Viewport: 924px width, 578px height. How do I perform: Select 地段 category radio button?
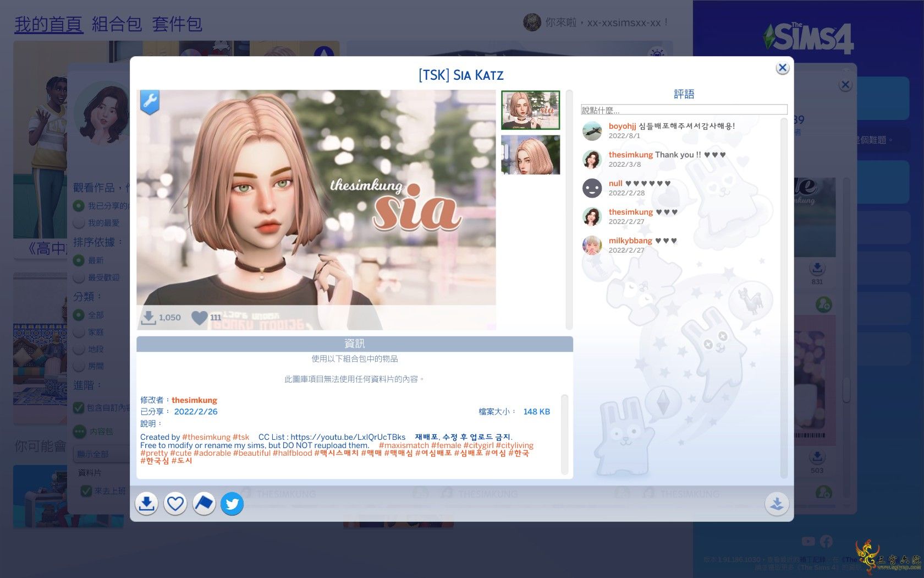point(79,350)
